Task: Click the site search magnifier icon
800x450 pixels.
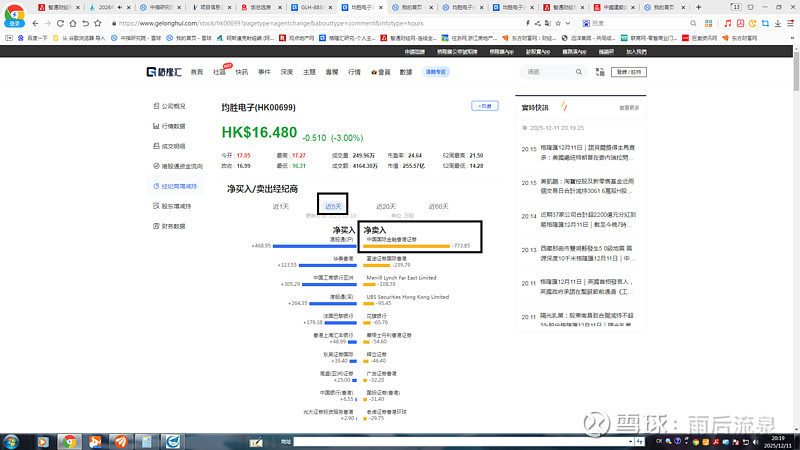Action: point(579,72)
